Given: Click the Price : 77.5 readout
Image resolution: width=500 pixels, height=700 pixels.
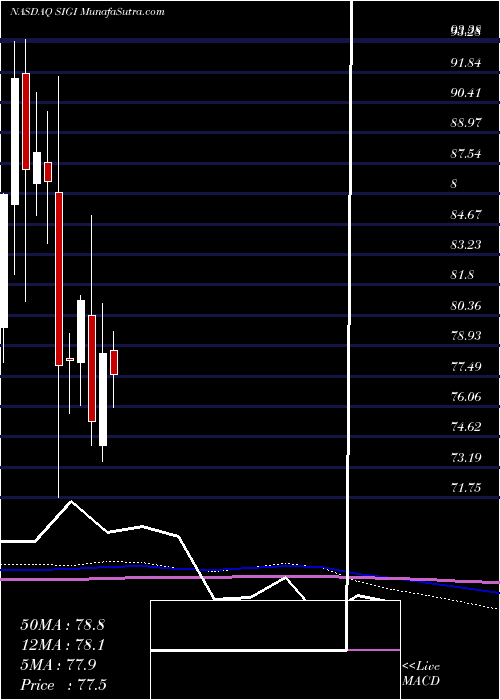Looking at the screenshot, I should (x=63, y=685).
